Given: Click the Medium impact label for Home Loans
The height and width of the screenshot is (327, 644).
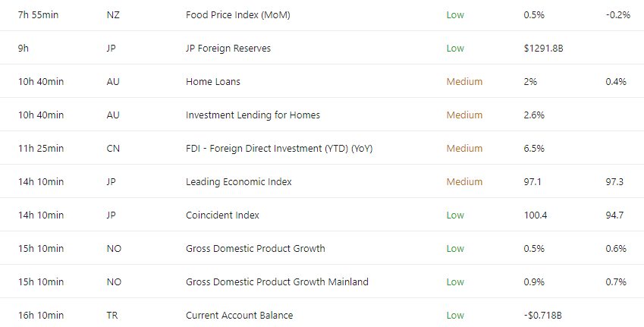Looking at the screenshot, I should pos(464,82).
